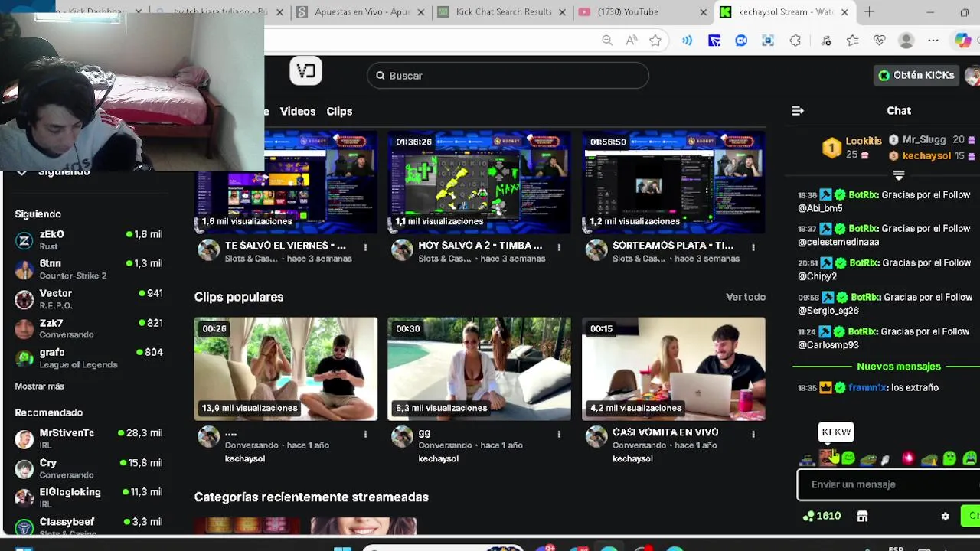Image resolution: width=980 pixels, height=551 pixels.
Task: Open MrStivenTc in Recomendado list
Action: [89, 439]
